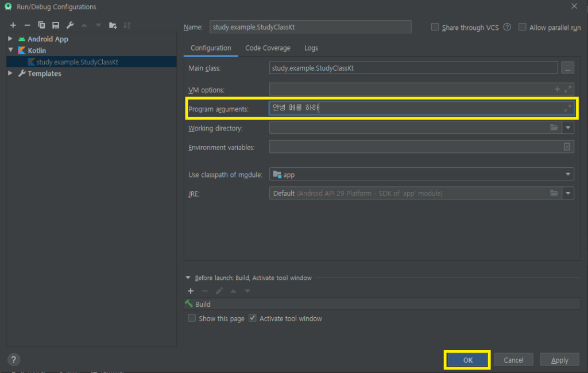This screenshot has height=373, width=588.
Task: Click the OK button
Action: 467,360
